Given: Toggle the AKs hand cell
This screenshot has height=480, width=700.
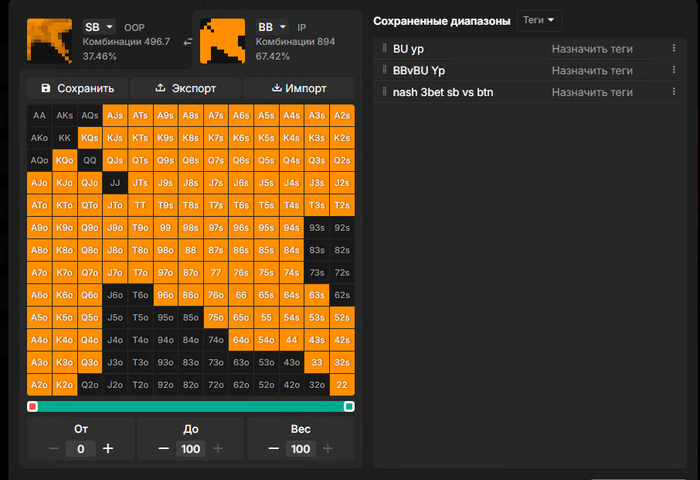Looking at the screenshot, I should (65, 116).
